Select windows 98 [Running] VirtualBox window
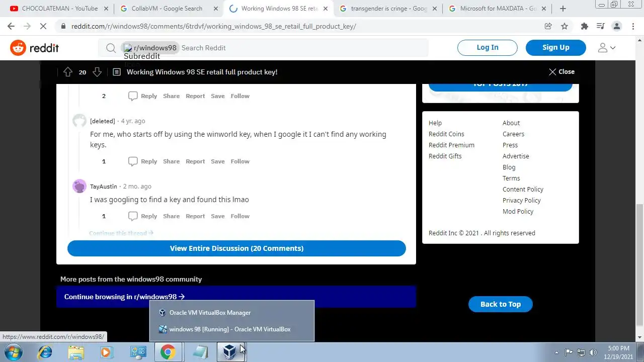This screenshot has width=644, height=362. click(232, 329)
